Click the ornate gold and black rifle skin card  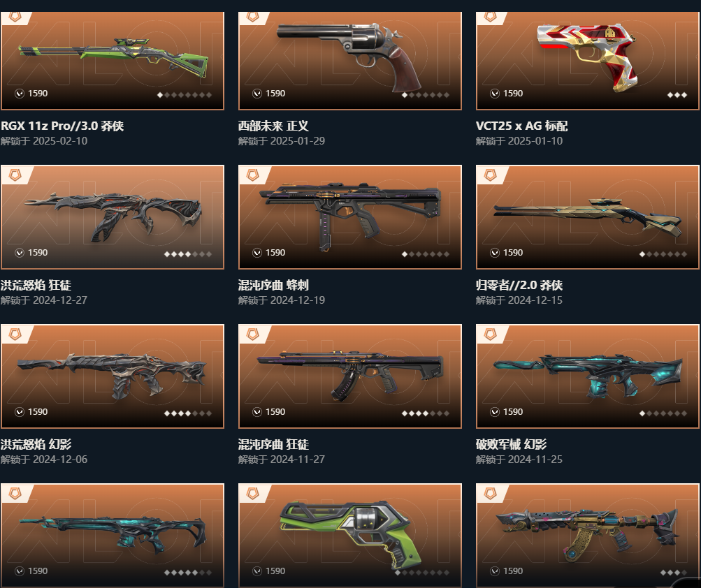pyautogui.click(x=588, y=536)
